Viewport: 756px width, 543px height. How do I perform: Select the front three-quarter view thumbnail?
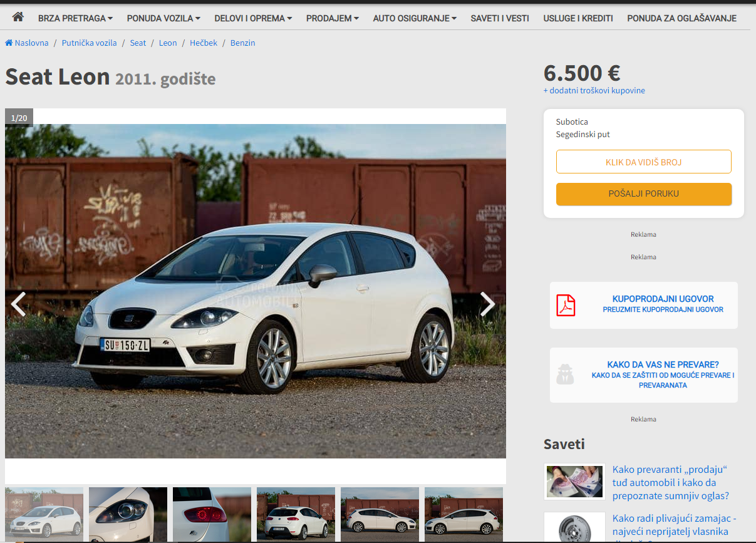pos(44,515)
